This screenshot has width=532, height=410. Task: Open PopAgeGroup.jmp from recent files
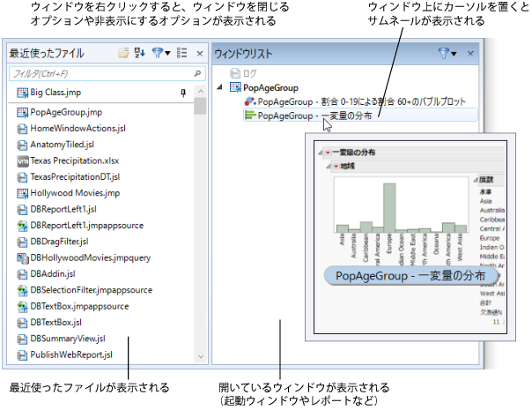click(66, 112)
